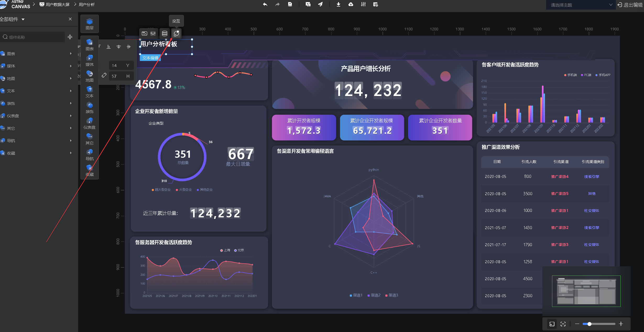Open the preview on devices icon

point(308,4)
